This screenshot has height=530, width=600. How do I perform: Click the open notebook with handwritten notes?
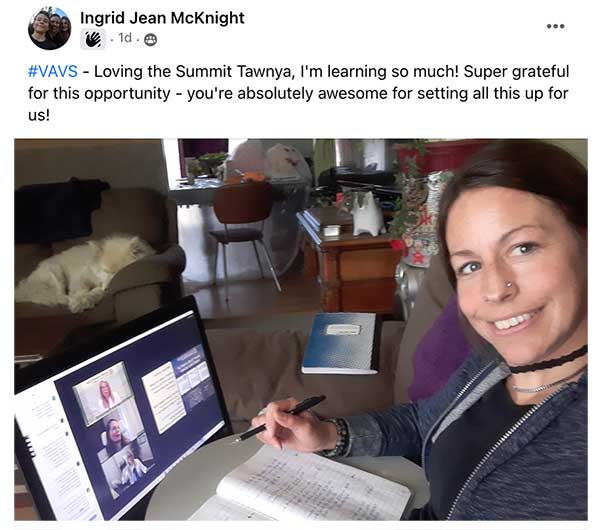click(306, 484)
